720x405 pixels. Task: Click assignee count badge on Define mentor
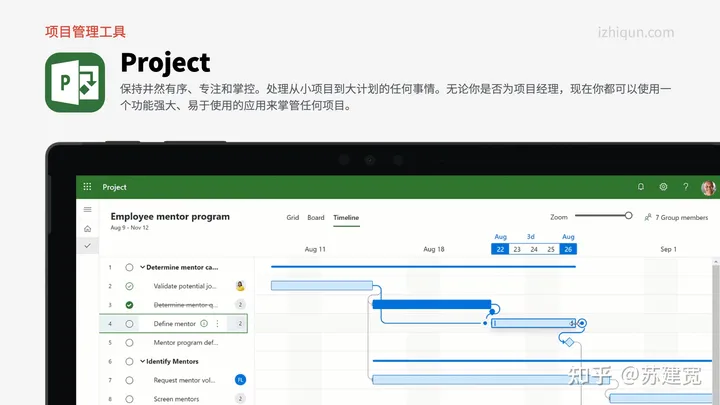pos(240,323)
